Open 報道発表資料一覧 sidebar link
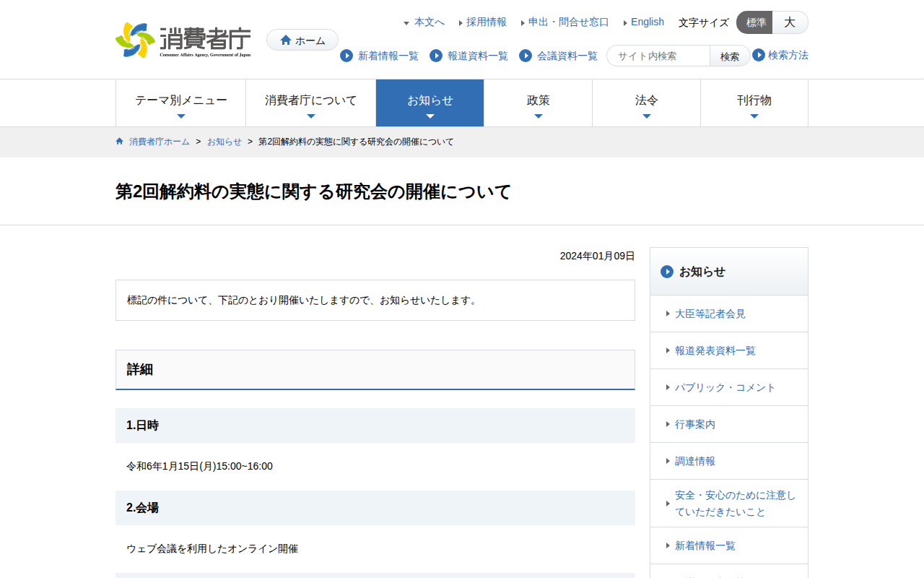 coord(715,350)
